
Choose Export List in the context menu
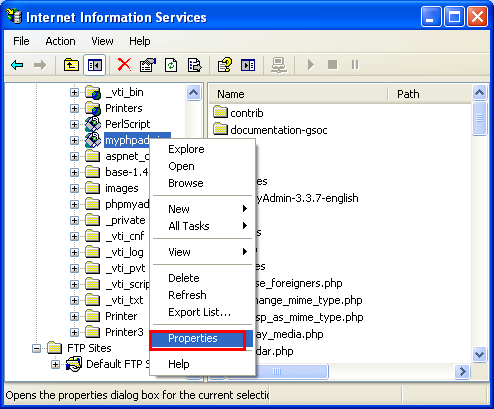[203, 312]
